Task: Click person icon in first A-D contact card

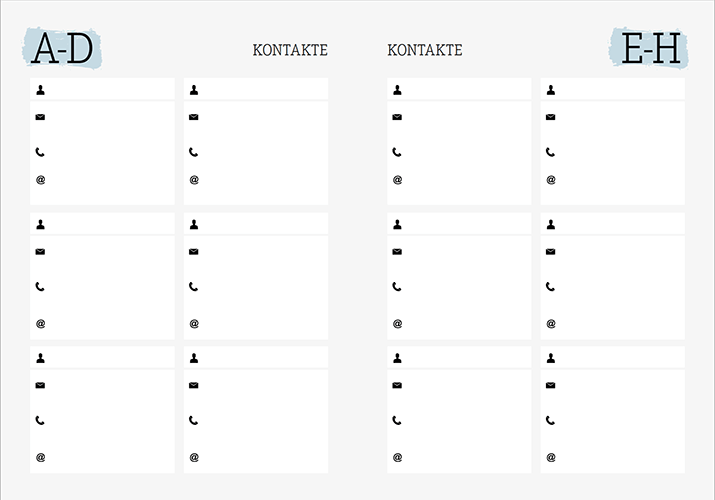Action: click(x=41, y=90)
